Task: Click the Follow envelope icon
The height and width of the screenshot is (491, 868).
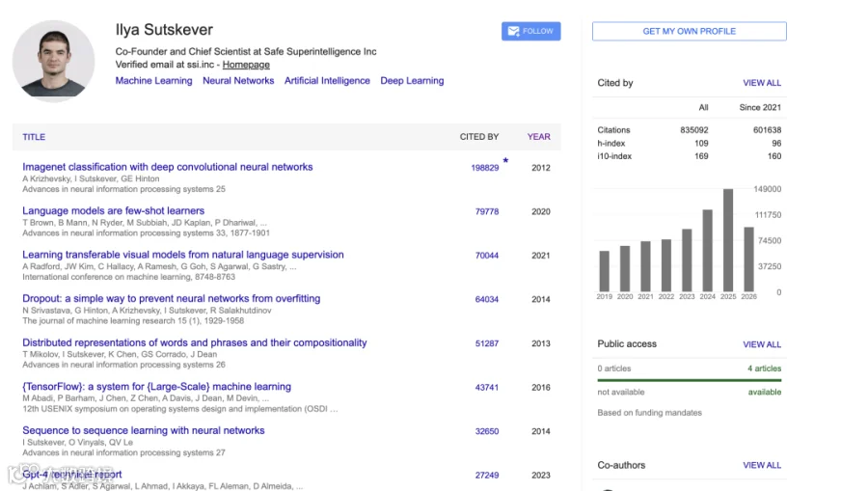Action: [x=513, y=31]
